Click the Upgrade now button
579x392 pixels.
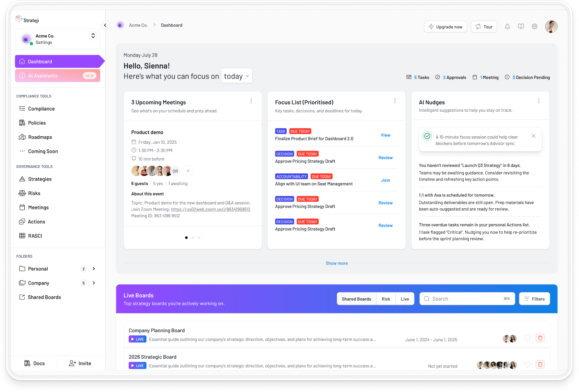445,27
